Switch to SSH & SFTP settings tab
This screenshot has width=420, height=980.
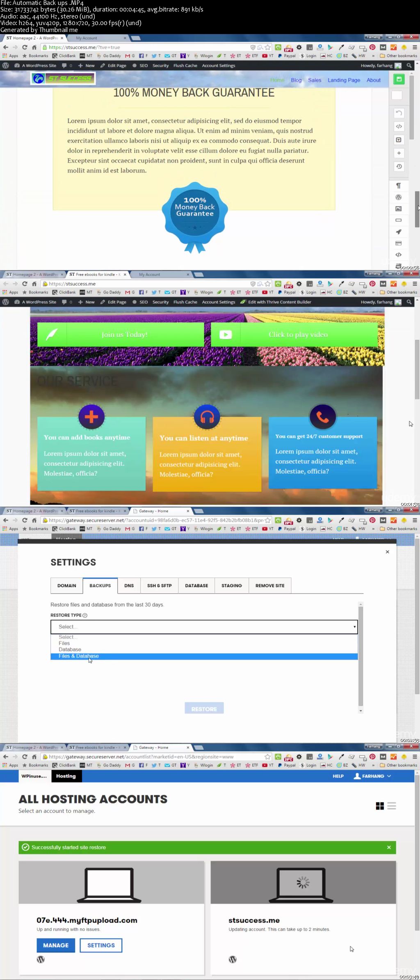point(160,586)
